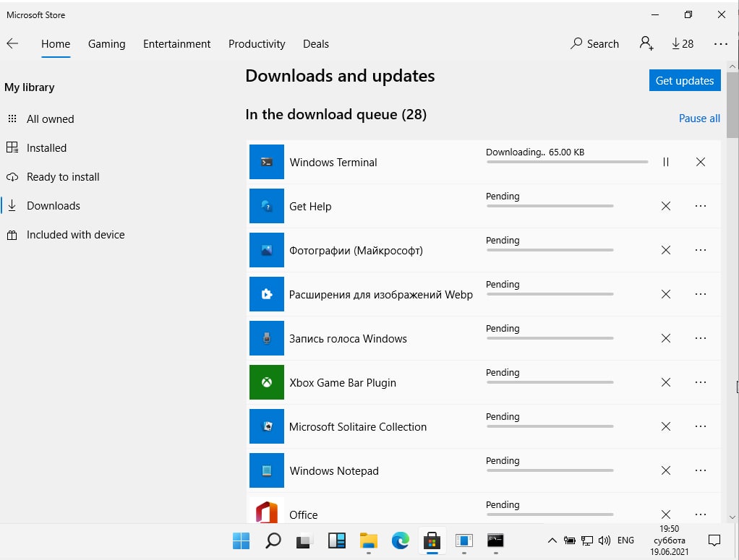
Task: Cancel the Xbox Game Bar Plugin download
Action: (x=666, y=382)
